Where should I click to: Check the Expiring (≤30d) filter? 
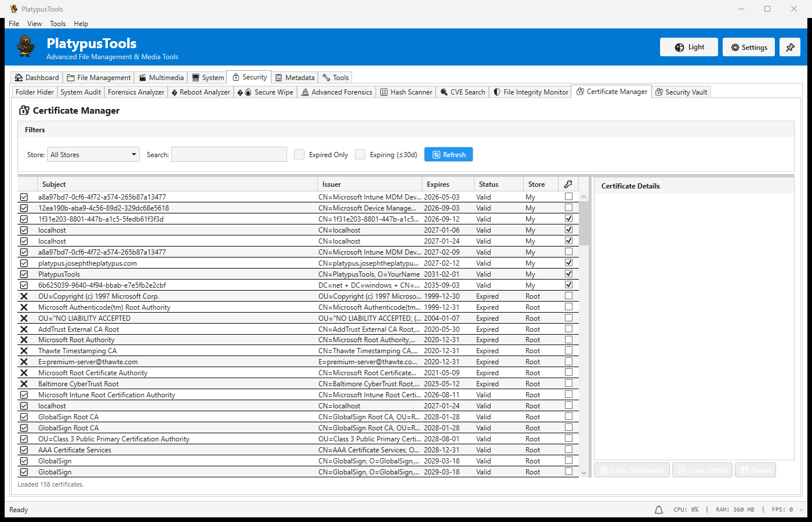[x=360, y=154]
